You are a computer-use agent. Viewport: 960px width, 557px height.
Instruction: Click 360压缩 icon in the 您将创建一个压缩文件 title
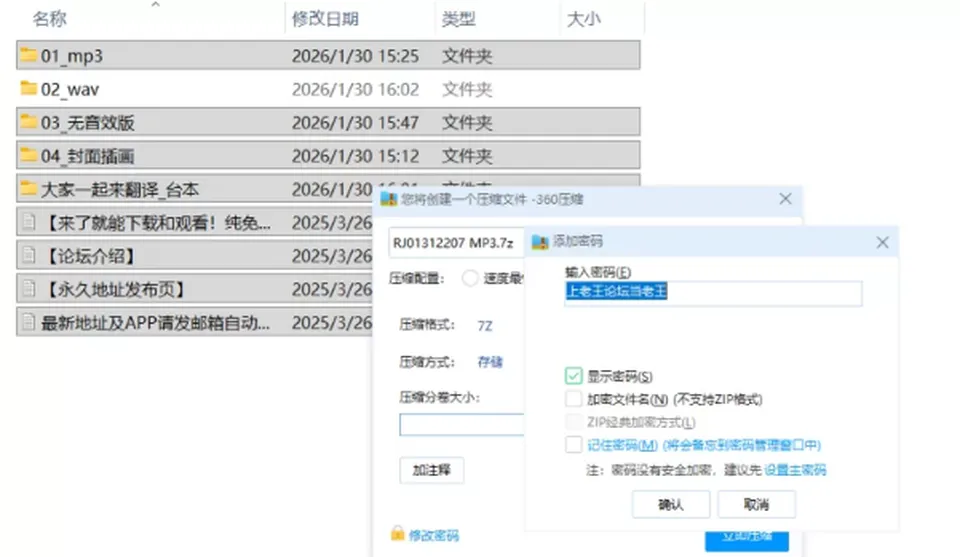(389, 199)
